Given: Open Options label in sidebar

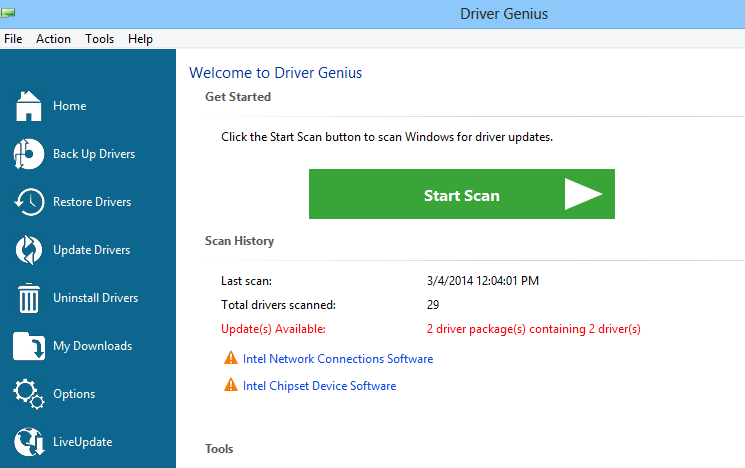Looking at the screenshot, I should click(x=74, y=394).
